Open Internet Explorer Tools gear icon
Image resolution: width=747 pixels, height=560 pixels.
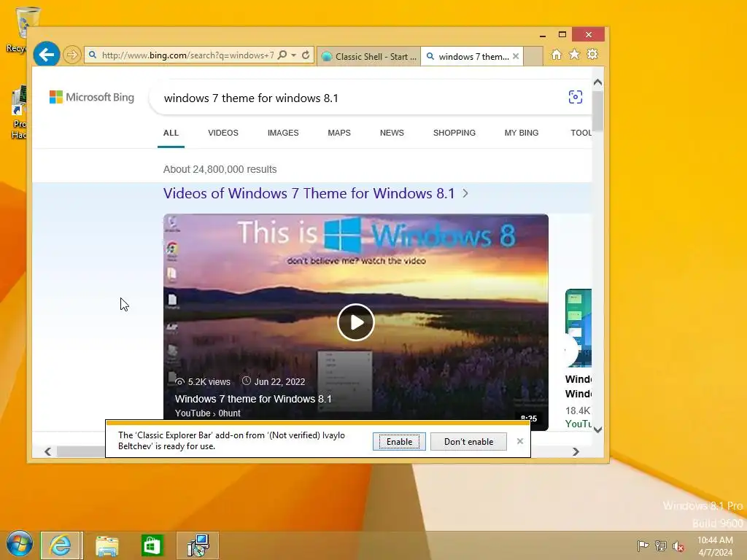tap(592, 55)
